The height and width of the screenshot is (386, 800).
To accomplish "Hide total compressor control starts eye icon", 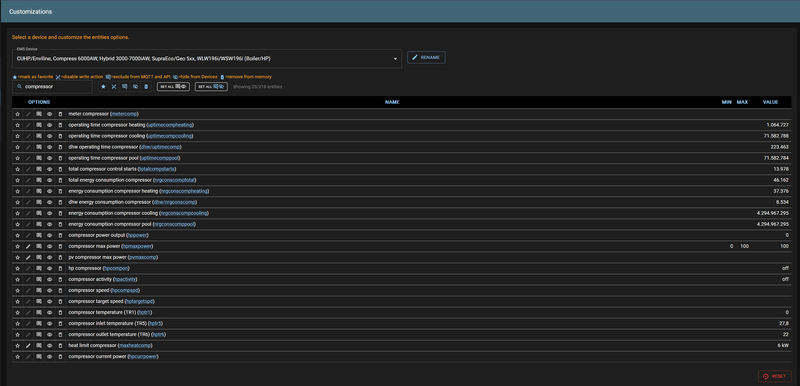I will [x=49, y=169].
